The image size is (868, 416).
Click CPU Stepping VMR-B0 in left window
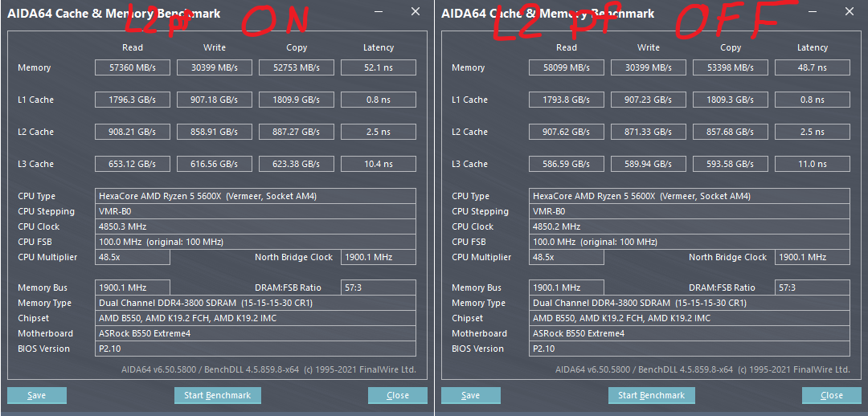(x=256, y=211)
